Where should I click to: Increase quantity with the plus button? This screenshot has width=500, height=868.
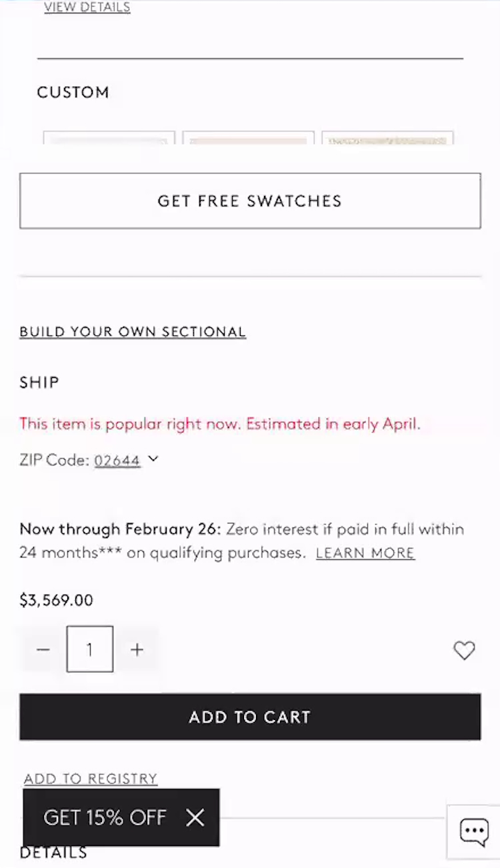click(x=137, y=649)
